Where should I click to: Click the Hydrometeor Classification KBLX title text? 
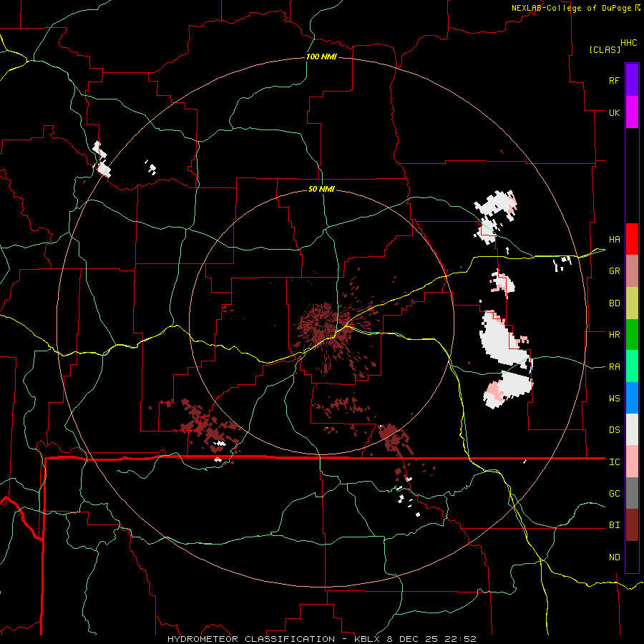(x=322, y=639)
